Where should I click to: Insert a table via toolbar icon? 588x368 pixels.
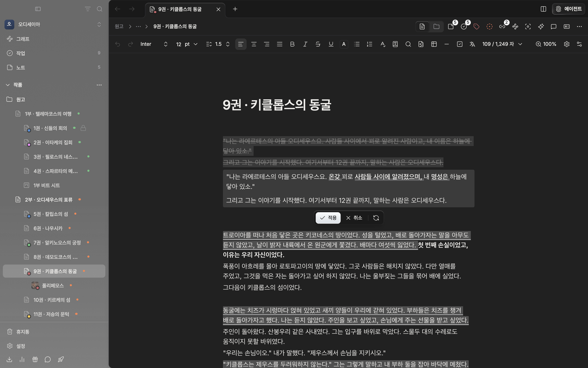434,44
